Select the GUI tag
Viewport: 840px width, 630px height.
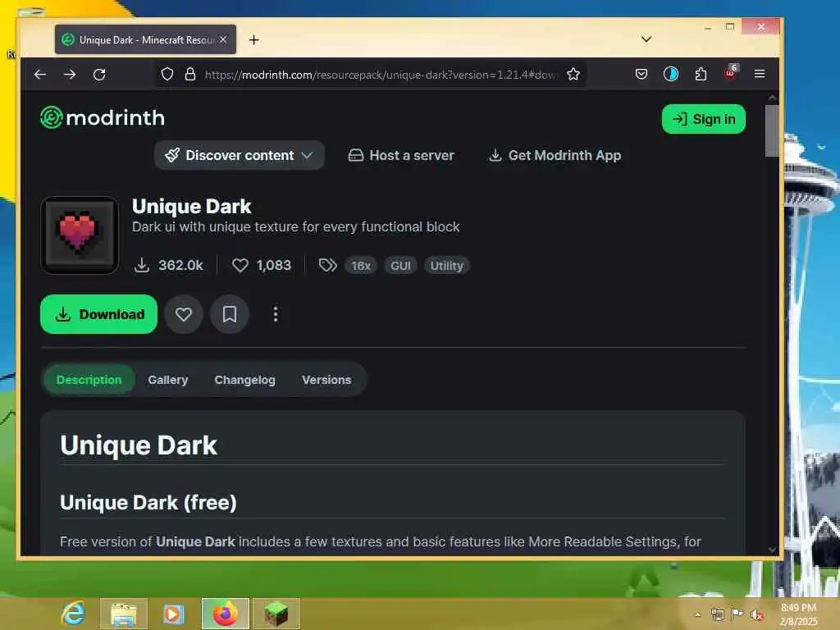click(400, 266)
